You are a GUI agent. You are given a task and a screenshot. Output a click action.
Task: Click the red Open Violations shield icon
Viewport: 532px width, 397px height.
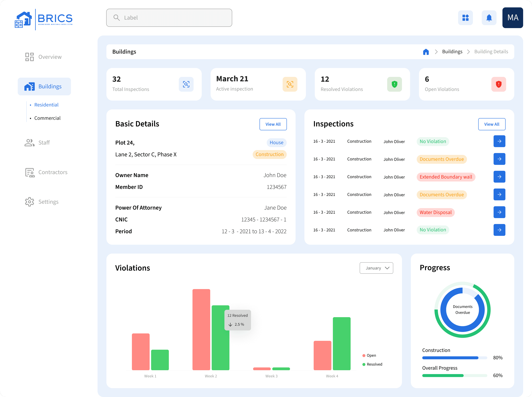tap(498, 84)
